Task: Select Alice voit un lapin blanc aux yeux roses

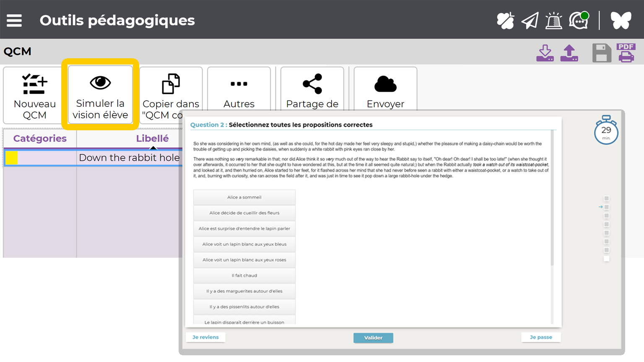Action: [244, 260]
